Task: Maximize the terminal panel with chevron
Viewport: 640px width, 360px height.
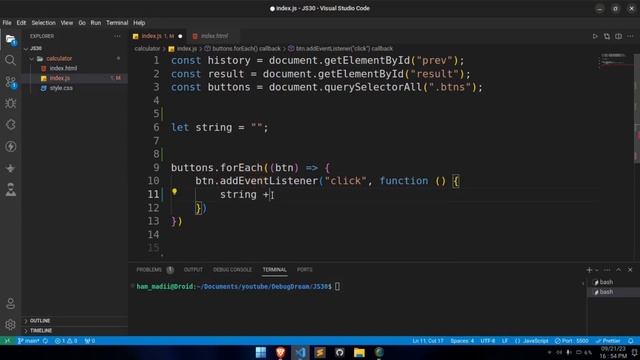Action: click(x=618, y=270)
